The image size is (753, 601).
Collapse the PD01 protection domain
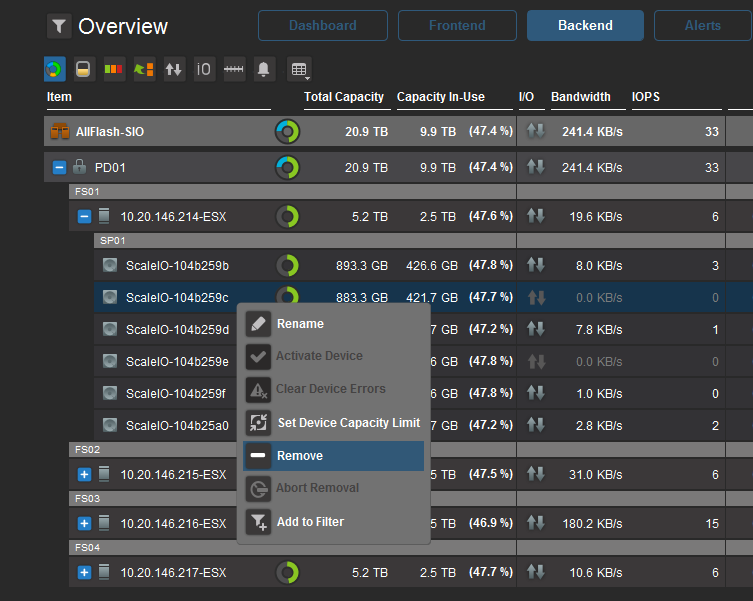point(60,168)
